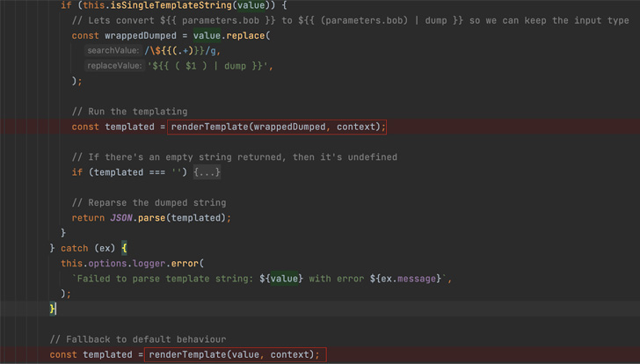Viewport: 640px width, 364px height.
Task: Click the isSingleTemplateString method call
Action: [170, 5]
